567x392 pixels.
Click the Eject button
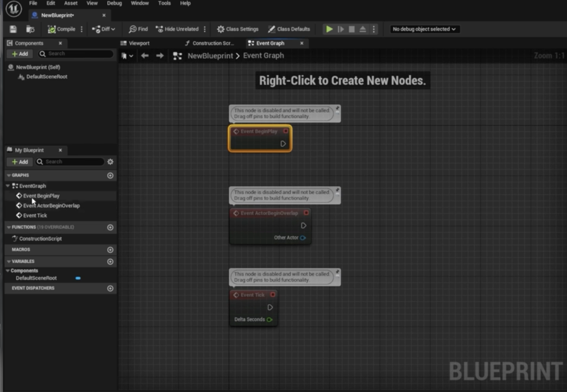click(x=363, y=29)
